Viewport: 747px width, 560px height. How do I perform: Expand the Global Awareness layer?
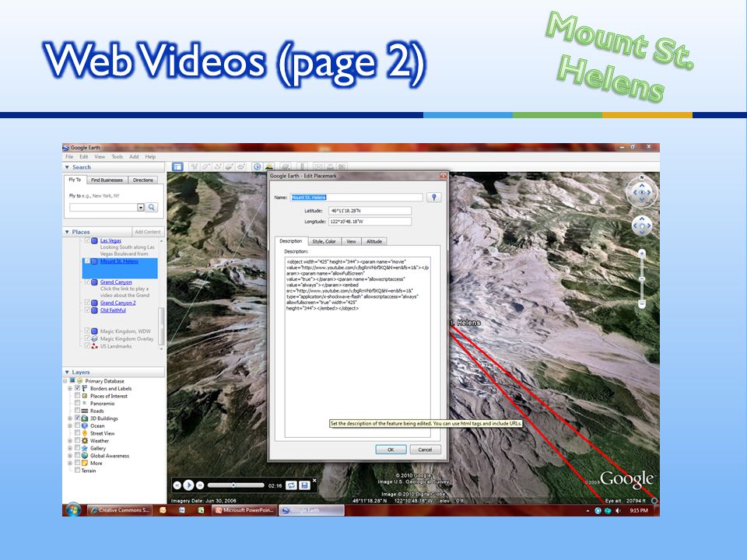tap(70, 456)
